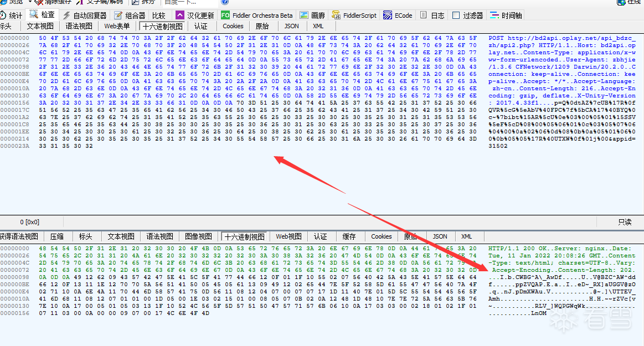
Task: Select response 文本视图 tab
Action: click(x=121, y=237)
